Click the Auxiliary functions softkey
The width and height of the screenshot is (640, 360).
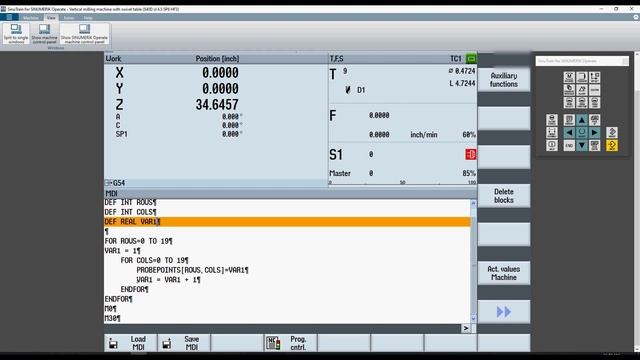[504, 80]
